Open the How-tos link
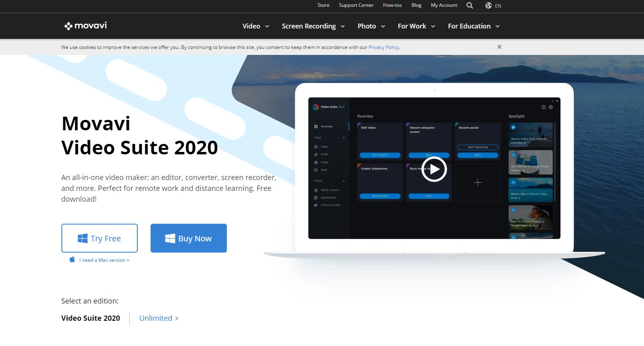 (392, 5)
